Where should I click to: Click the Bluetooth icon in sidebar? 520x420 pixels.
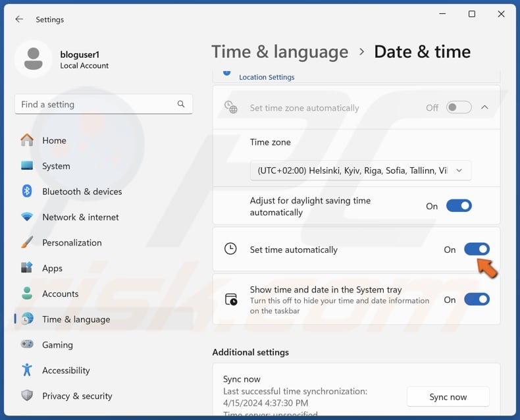(27, 191)
